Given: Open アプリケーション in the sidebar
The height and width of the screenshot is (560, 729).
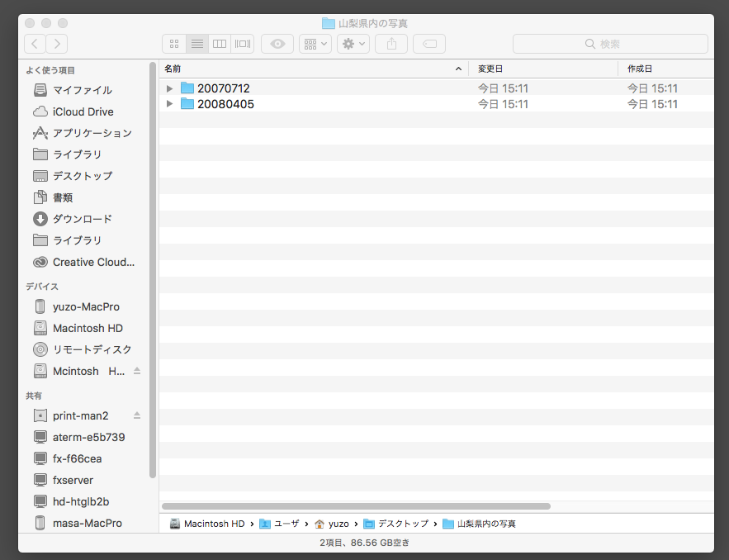Looking at the screenshot, I should click(x=83, y=133).
